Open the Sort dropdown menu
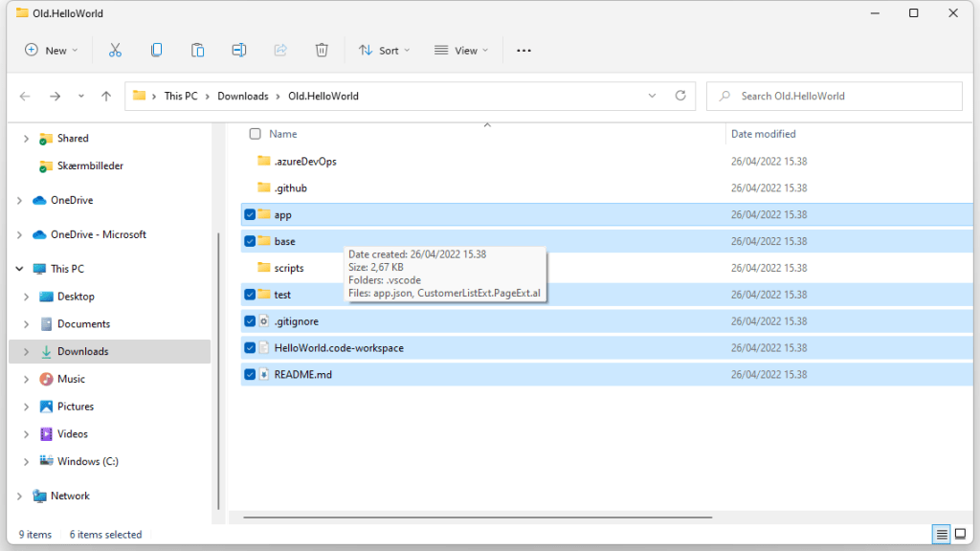 (x=384, y=51)
